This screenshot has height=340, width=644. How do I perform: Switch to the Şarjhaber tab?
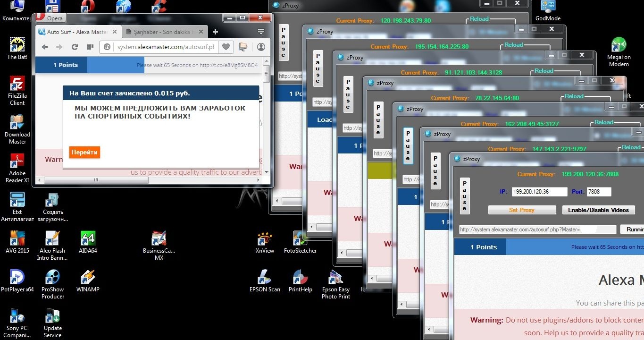coord(163,32)
